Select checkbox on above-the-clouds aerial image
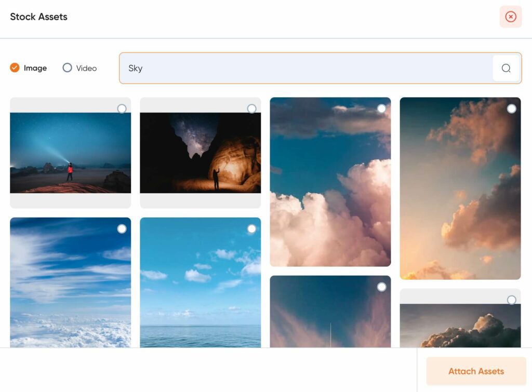The width and height of the screenshot is (532, 392). pos(122,229)
